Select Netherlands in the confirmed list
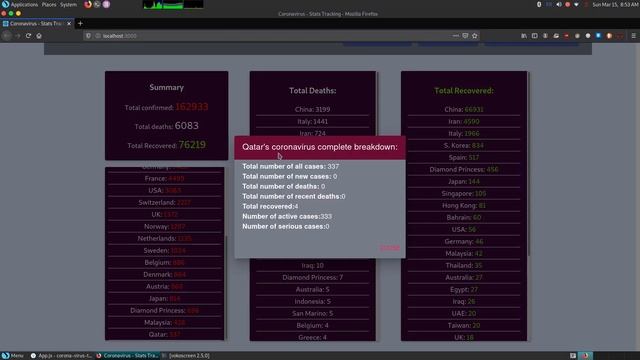640x360 pixels. coord(164,238)
